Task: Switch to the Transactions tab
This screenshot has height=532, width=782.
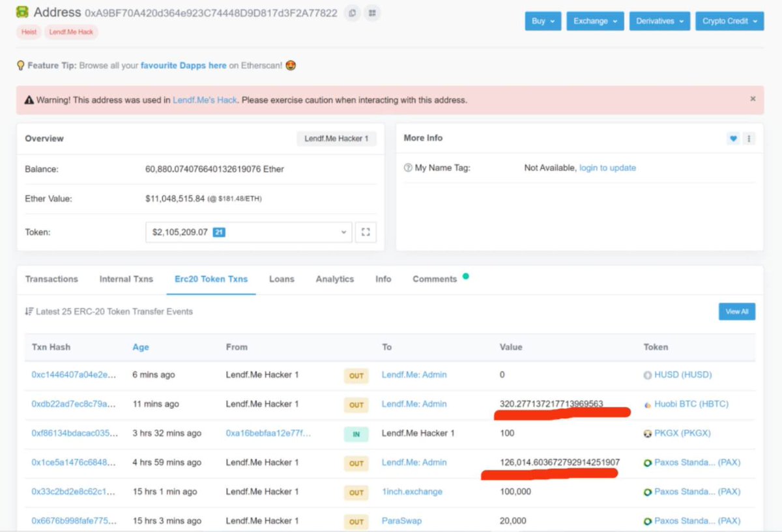Action: (x=51, y=279)
